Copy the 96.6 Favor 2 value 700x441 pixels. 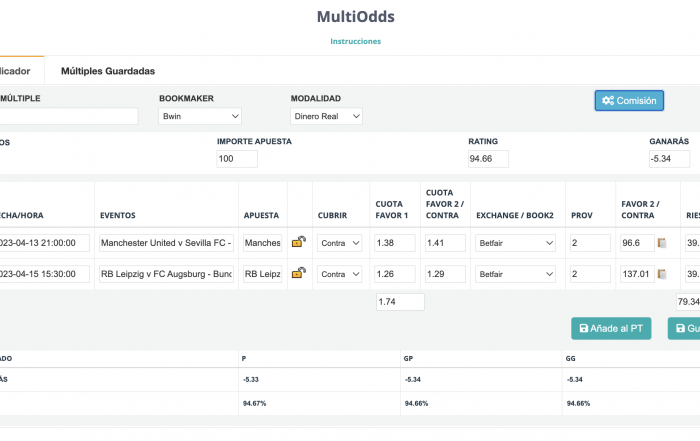click(x=662, y=243)
